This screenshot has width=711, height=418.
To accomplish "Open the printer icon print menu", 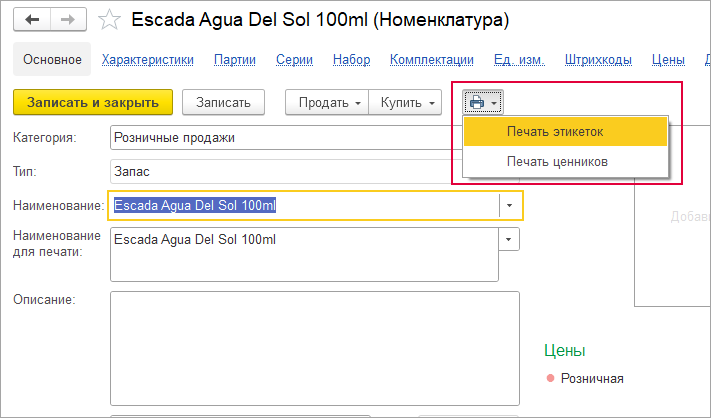I will [x=483, y=102].
